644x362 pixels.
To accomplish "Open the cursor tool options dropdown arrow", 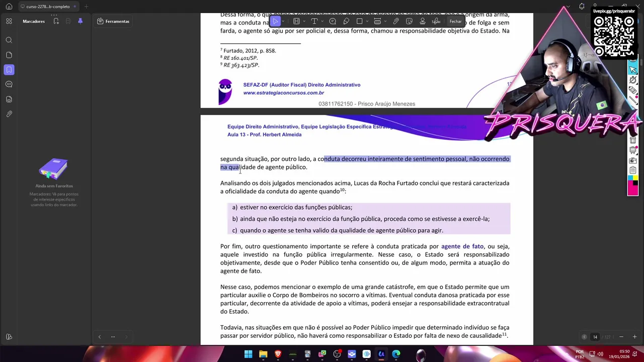I will [x=283, y=21].
